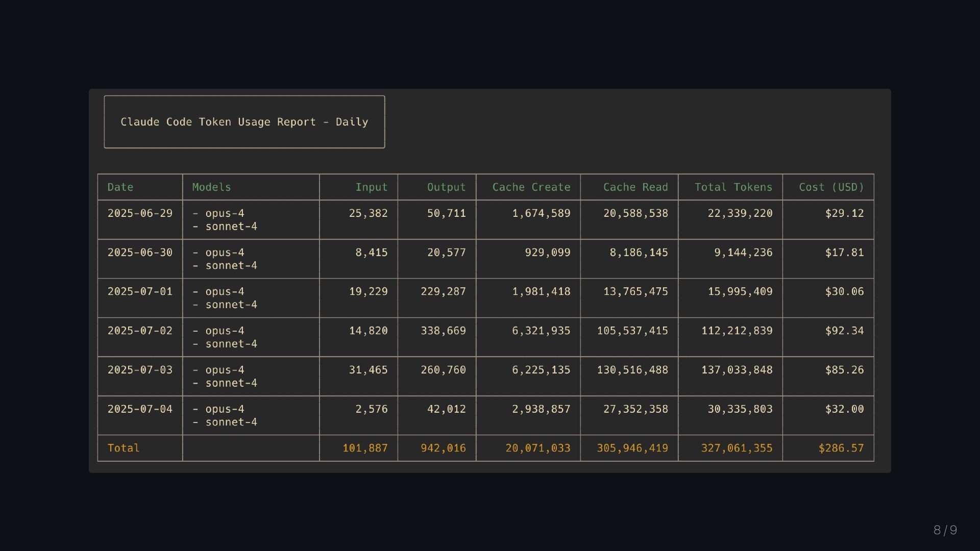Select the Models column header
The image size is (980, 551).
[x=211, y=187]
